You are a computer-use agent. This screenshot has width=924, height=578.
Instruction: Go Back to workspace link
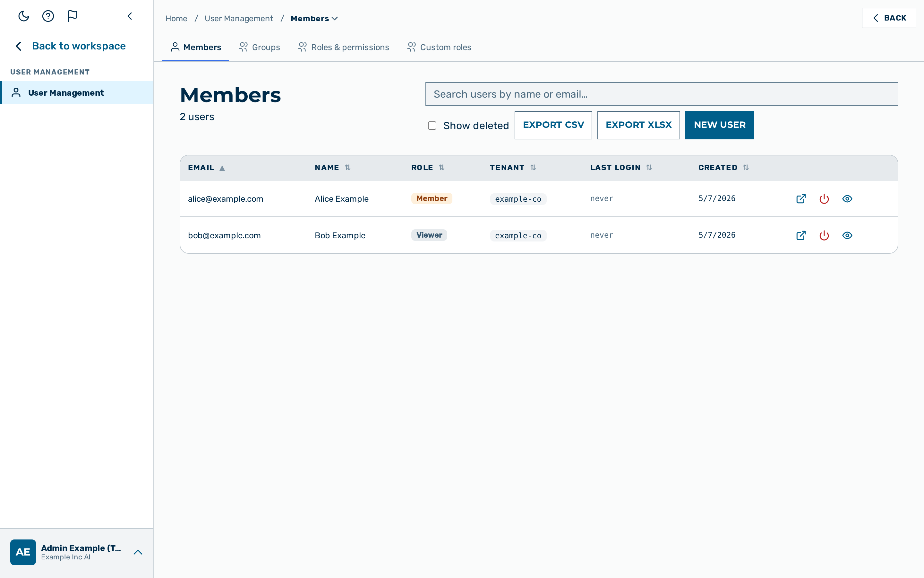pyautogui.click(x=71, y=46)
